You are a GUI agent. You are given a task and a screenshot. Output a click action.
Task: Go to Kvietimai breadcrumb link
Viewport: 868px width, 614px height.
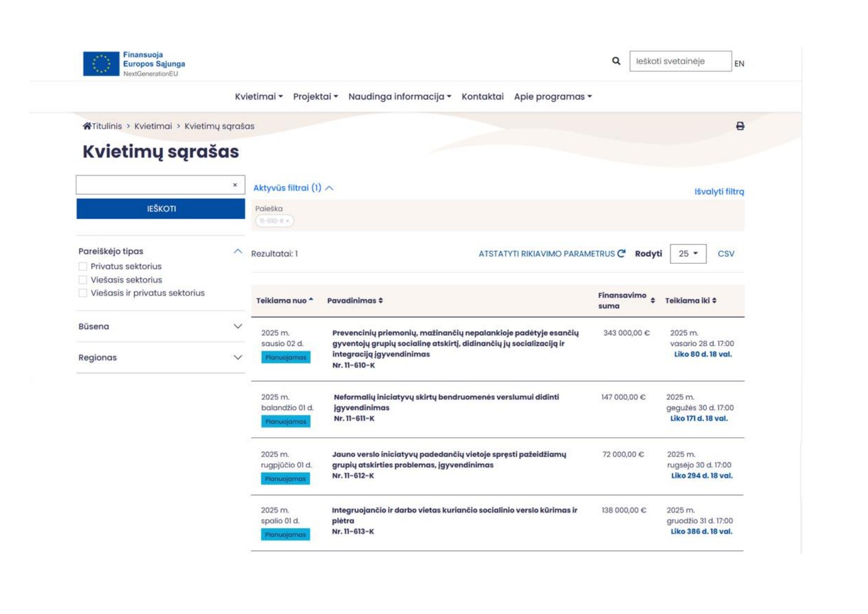pyautogui.click(x=153, y=126)
